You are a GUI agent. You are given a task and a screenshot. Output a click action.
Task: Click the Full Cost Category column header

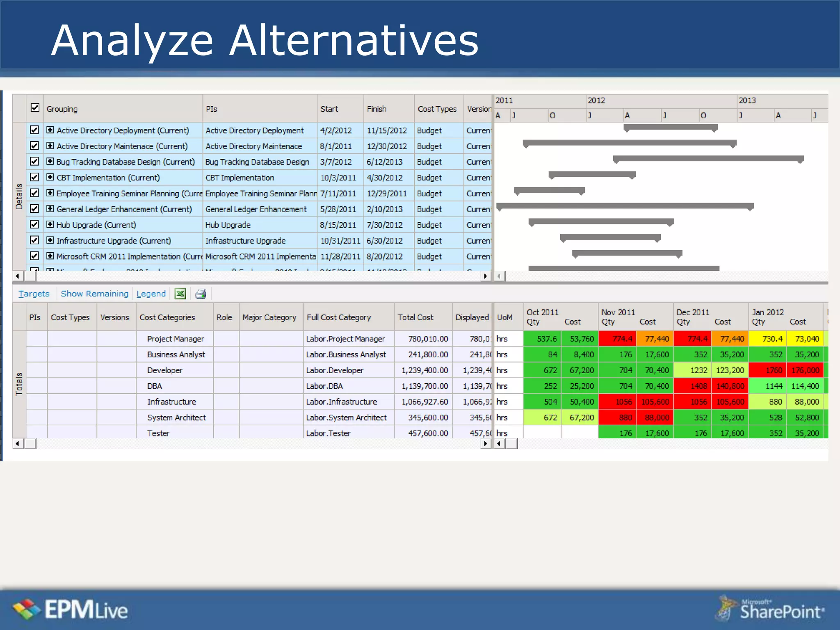coord(349,317)
